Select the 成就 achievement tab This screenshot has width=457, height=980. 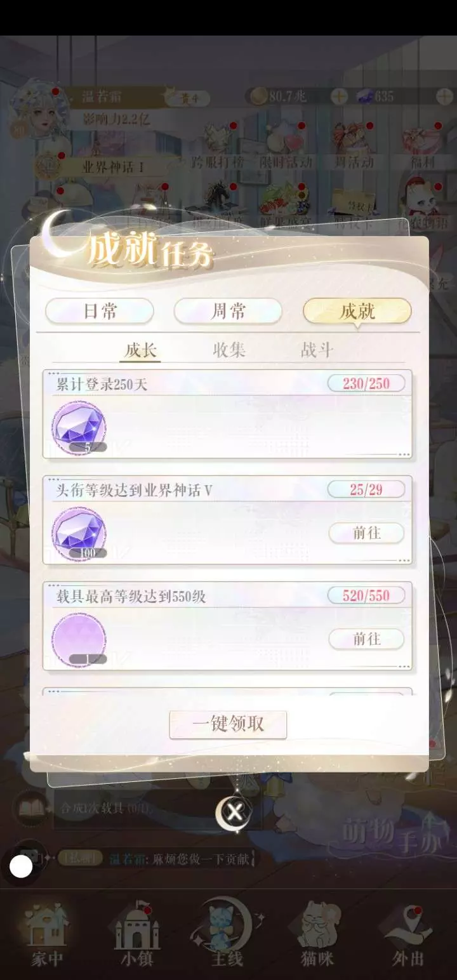(357, 311)
